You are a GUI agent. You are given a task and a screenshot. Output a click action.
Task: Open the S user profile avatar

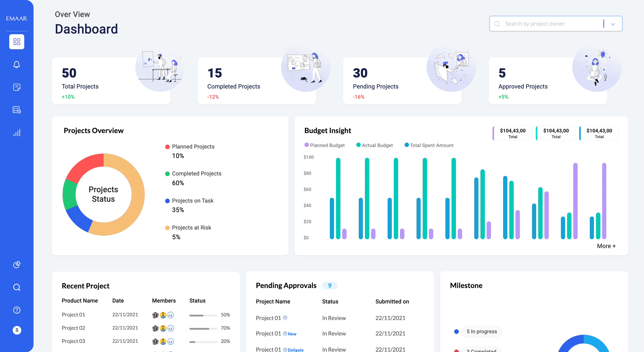pos(17,330)
